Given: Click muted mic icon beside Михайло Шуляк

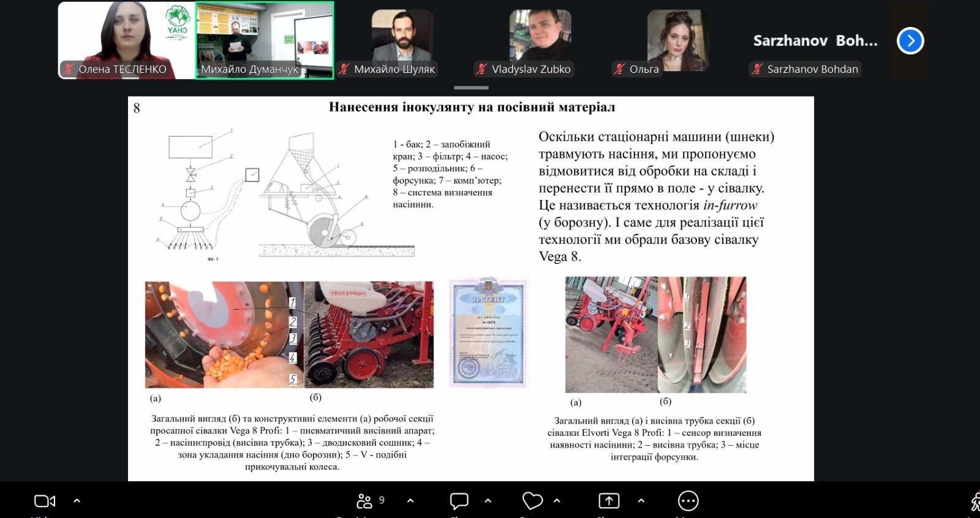Looking at the screenshot, I should [345, 69].
